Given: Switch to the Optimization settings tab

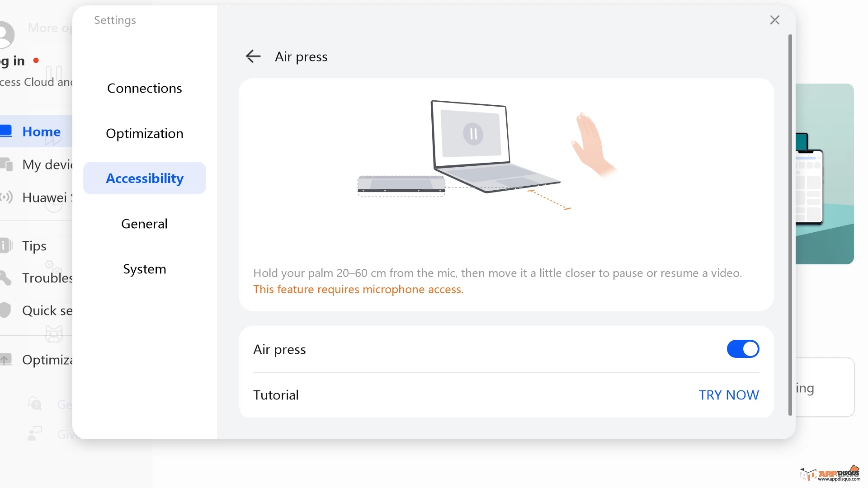Looking at the screenshot, I should [x=144, y=133].
